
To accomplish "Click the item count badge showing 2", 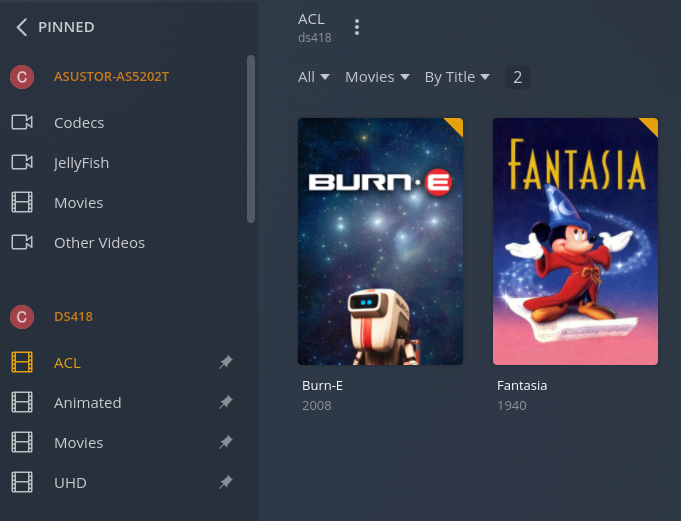I will tap(517, 77).
